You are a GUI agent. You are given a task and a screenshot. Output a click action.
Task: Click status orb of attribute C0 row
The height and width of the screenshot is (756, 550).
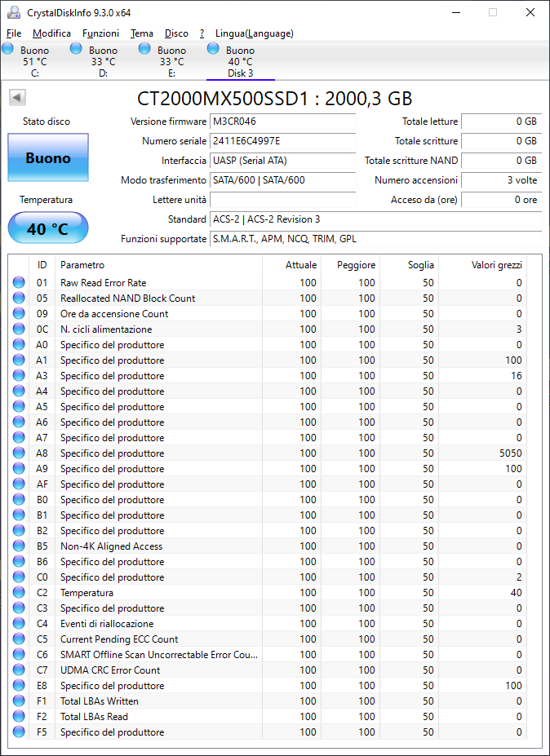click(19, 577)
